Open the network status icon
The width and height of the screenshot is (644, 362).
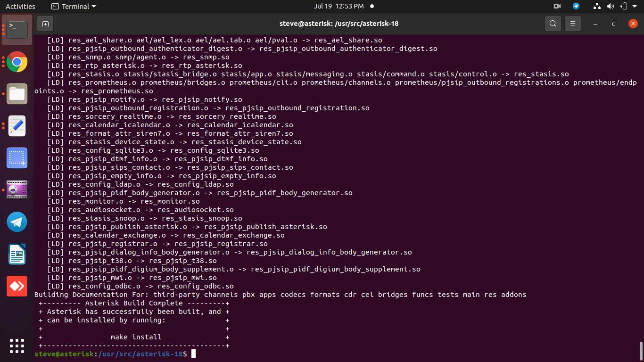pyautogui.click(x=597, y=6)
